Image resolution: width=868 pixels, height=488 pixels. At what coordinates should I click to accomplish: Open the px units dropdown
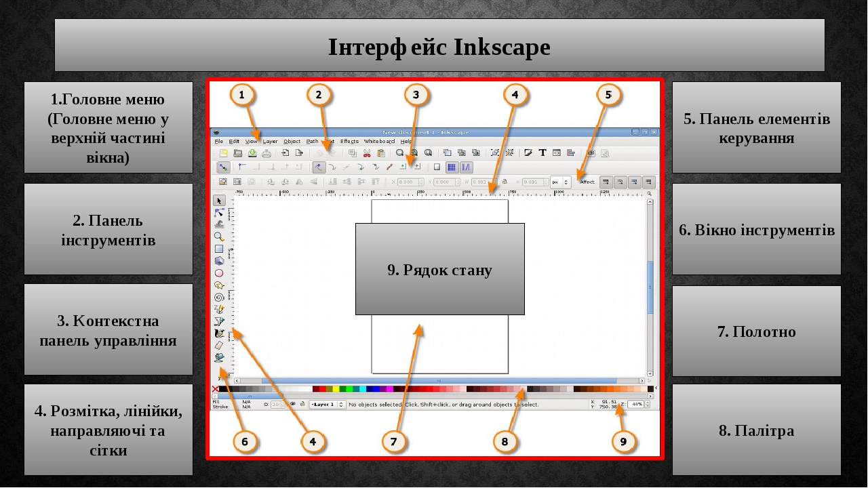(x=561, y=182)
